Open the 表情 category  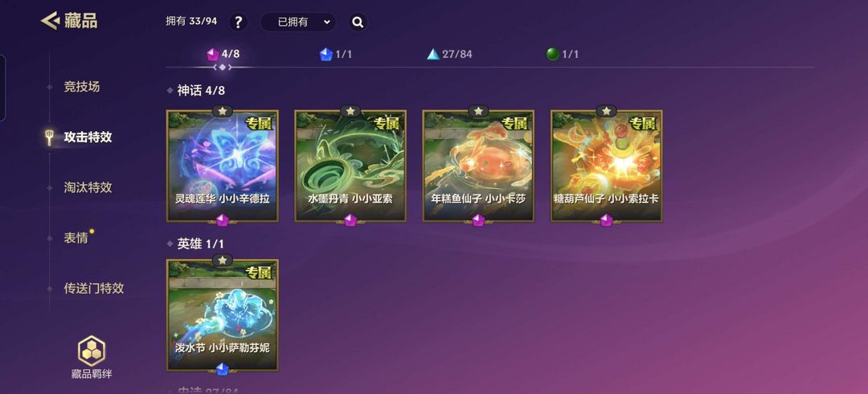point(76,238)
